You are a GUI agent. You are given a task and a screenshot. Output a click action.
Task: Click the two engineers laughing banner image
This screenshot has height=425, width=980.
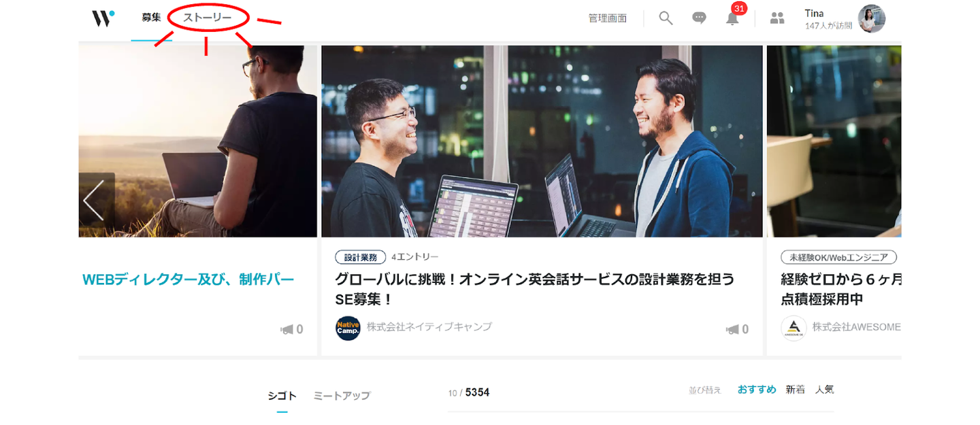542,141
